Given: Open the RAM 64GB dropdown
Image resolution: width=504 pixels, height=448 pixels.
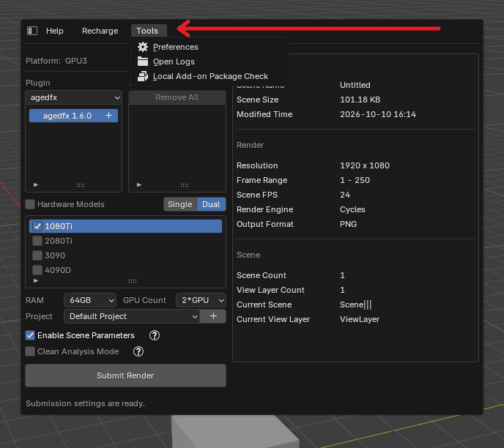Looking at the screenshot, I should point(90,300).
